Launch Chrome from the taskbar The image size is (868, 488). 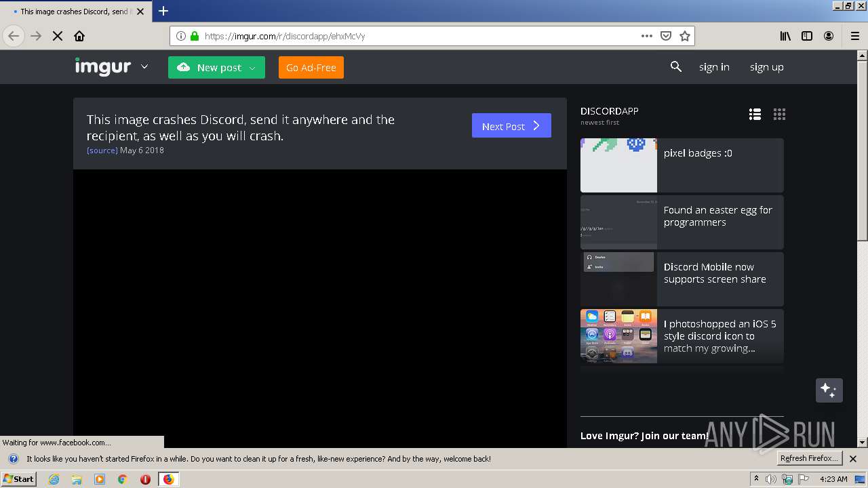[x=122, y=479]
